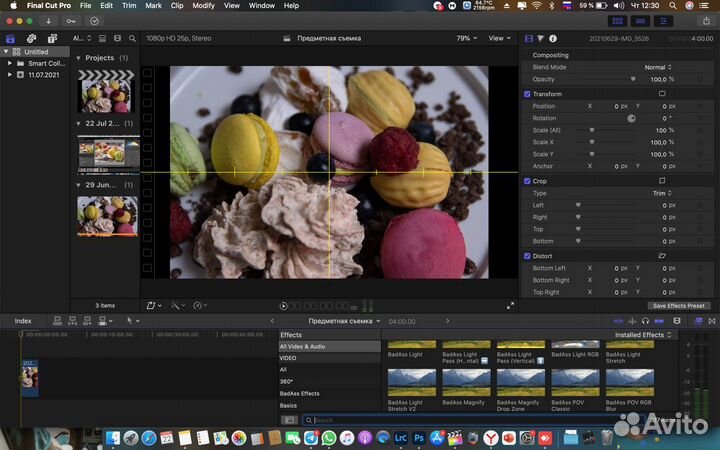Image resolution: width=720 pixels, height=450 pixels.
Task: Expand Smart Collections folder
Action: pos(10,63)
